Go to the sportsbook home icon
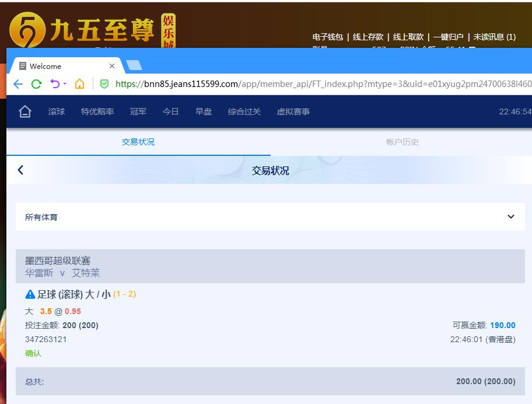Viewport: 532px width, 404px height. [24, 112]
